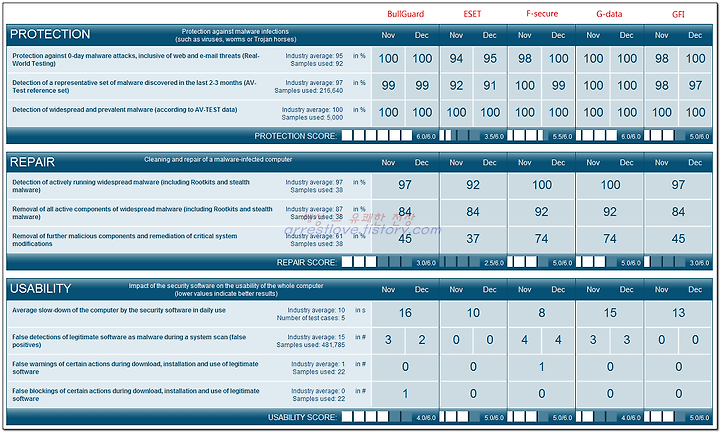
Task: Click the ESET vendor heading
Action: (x=472, y=14)
